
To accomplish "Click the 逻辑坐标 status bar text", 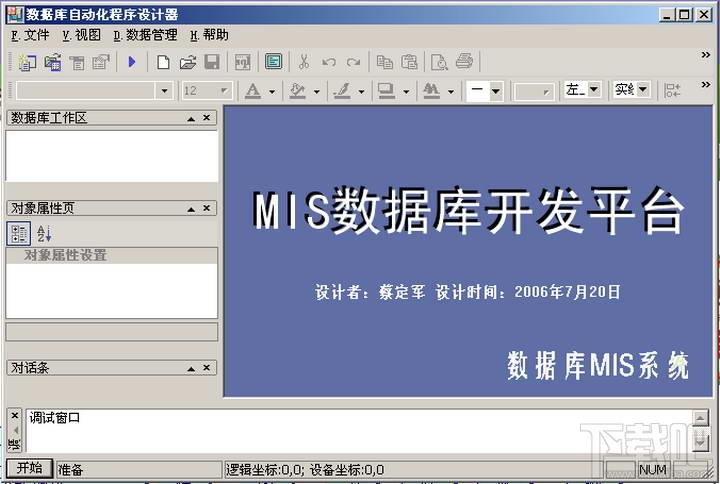I will click(x=305, y=470).
